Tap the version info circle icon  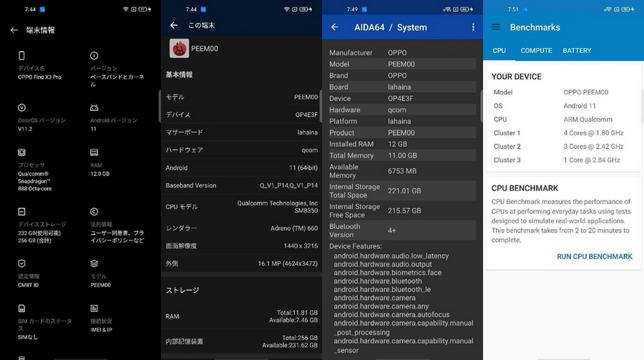pos(94,56)
